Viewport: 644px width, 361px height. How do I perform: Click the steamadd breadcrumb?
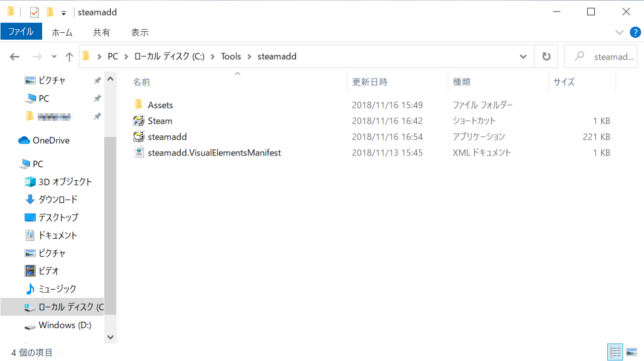pyautogui.click(x=277, y=56)
